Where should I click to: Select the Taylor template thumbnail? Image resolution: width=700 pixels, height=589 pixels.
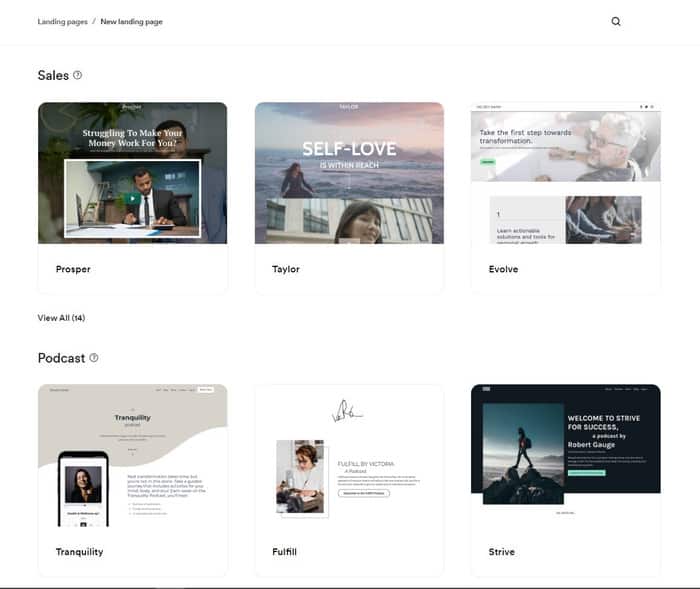(349, 173)
